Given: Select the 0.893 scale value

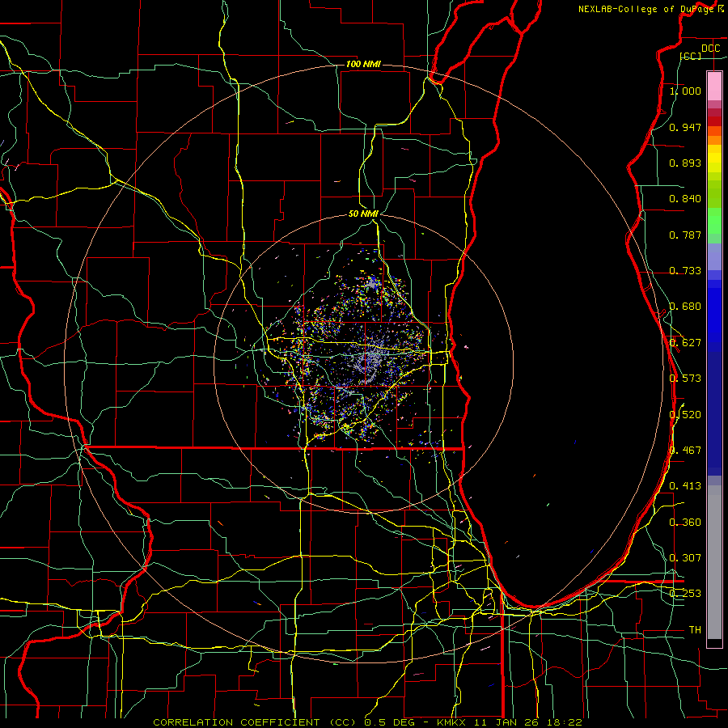Looking at the screenshot, I should [x=685, y=163].
